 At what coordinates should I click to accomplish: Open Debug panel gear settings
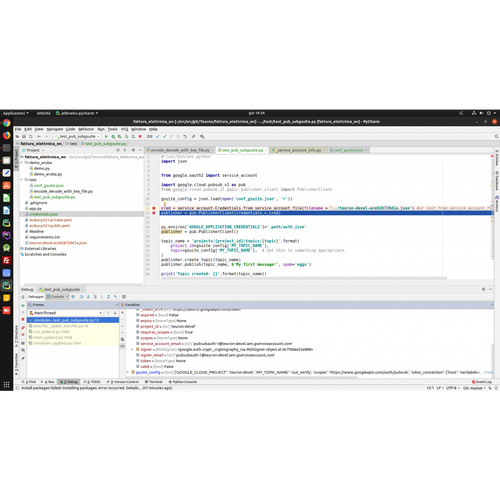pos(483,289)
